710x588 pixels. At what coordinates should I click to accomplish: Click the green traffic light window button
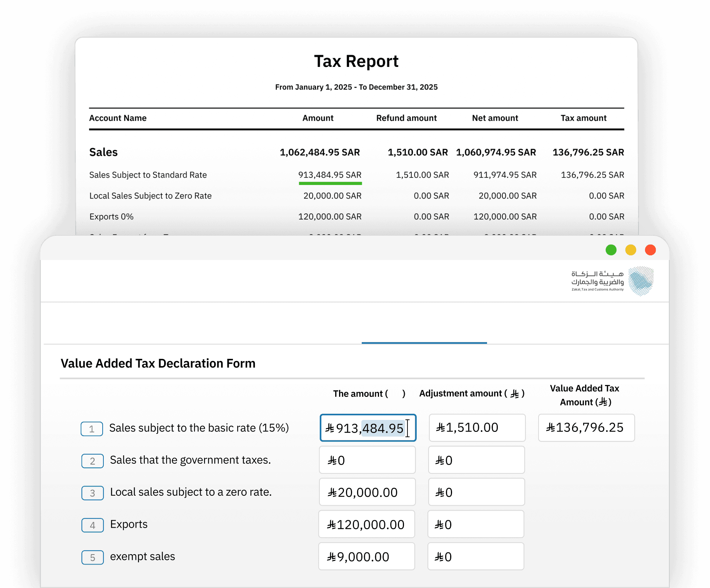(611, 250)
